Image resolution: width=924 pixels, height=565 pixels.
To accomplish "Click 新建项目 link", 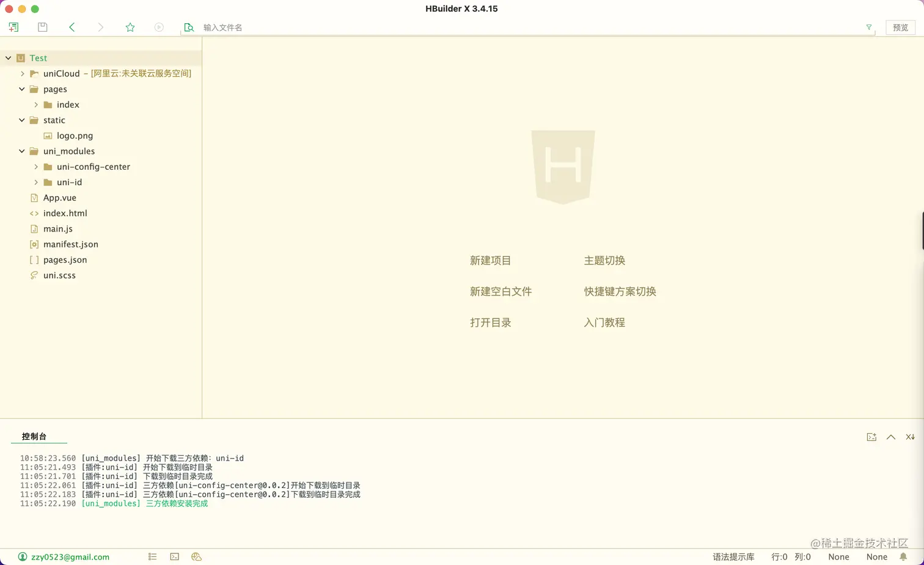I will [x=490, y=261].
